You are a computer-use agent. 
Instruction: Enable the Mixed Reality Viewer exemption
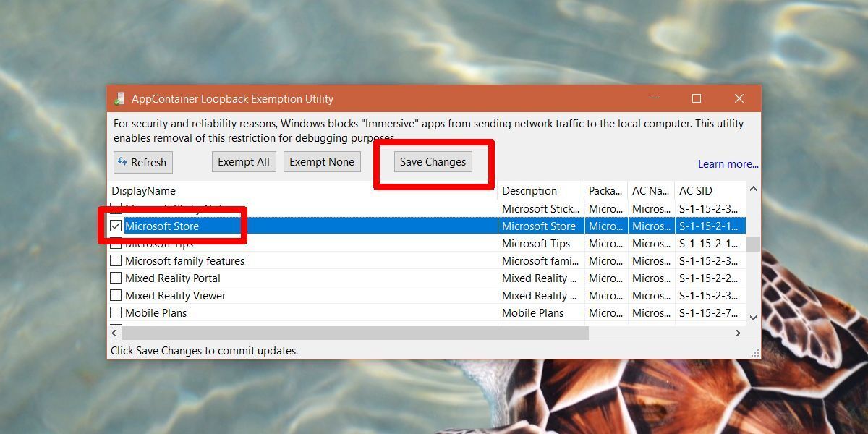pyautogui.click(x=116, y=295)
